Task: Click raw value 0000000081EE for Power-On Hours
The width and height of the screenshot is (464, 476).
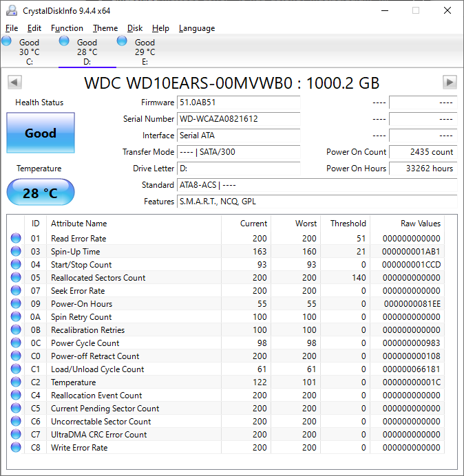Action: 412,303
